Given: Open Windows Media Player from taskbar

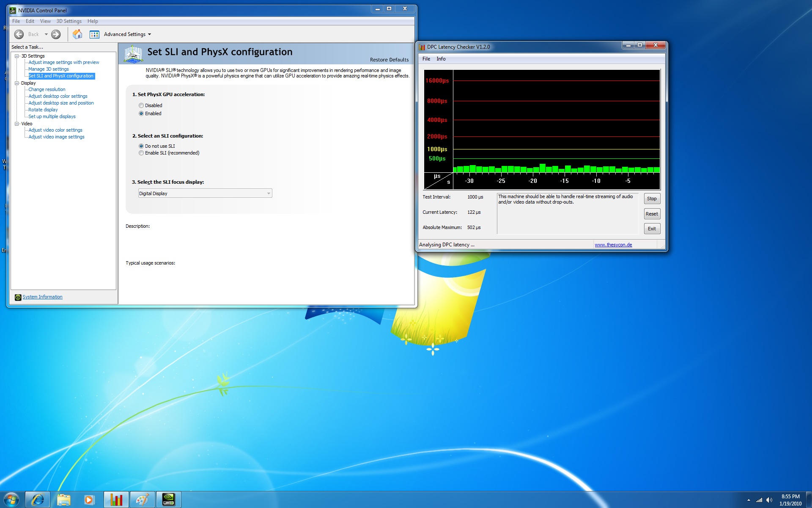Looking at the screenshot, I should coord(90,500).
